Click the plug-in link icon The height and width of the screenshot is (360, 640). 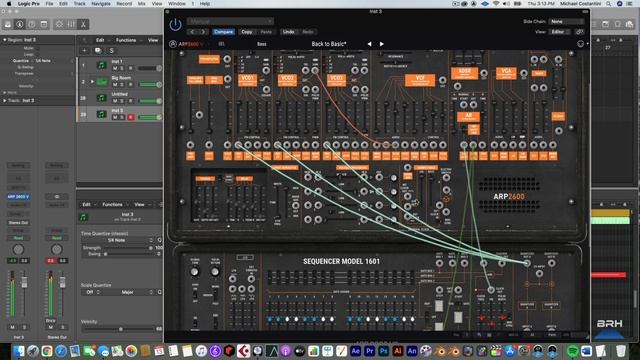coord(579,31)
